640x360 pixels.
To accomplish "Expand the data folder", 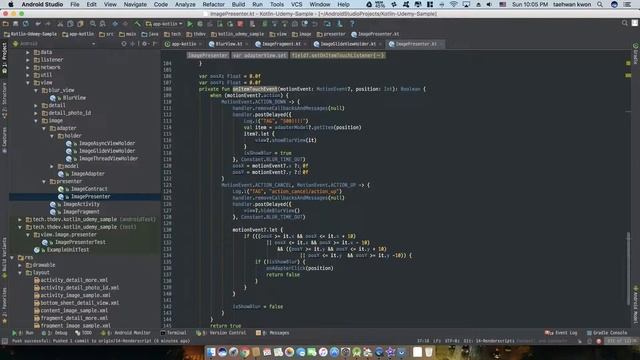I will (x=28, y=52).
